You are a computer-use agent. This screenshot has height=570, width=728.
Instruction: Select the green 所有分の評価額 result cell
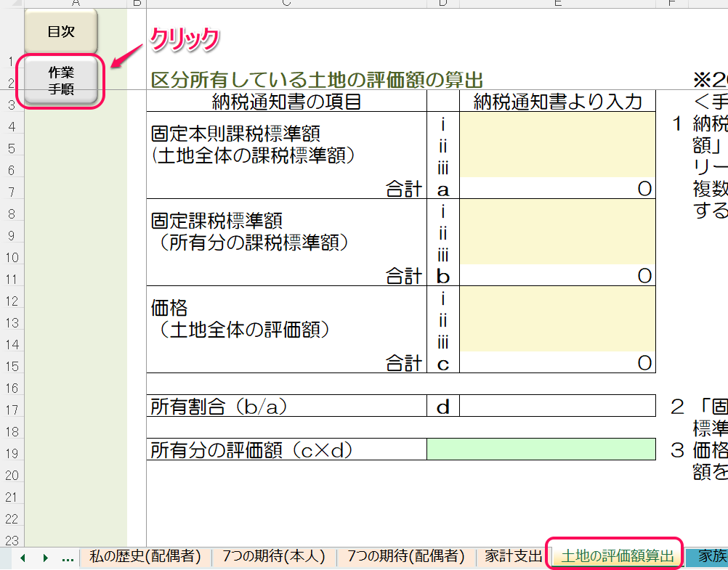pyautogui.click(x=541, y=450)
